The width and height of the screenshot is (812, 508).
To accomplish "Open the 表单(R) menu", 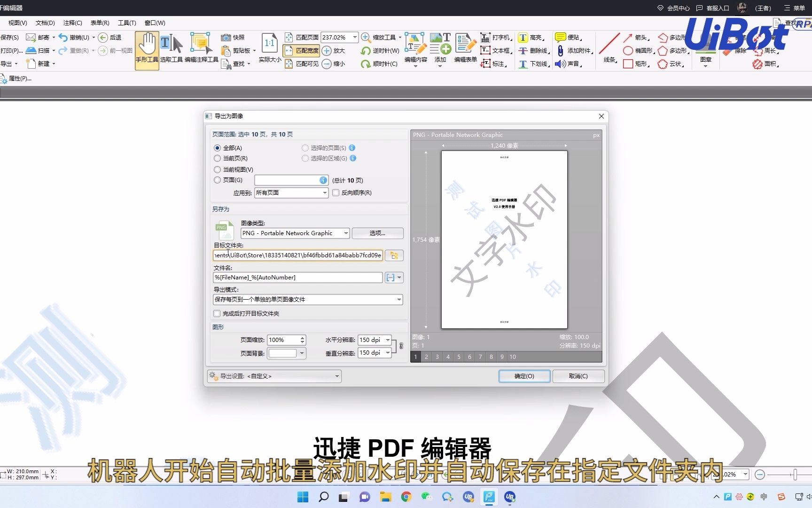I will tap(100, 23).
